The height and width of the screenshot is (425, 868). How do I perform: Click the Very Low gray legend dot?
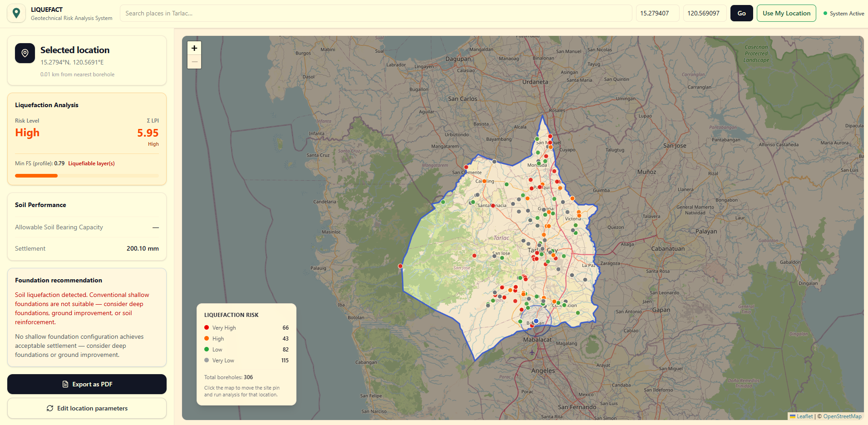click(207, 360)
